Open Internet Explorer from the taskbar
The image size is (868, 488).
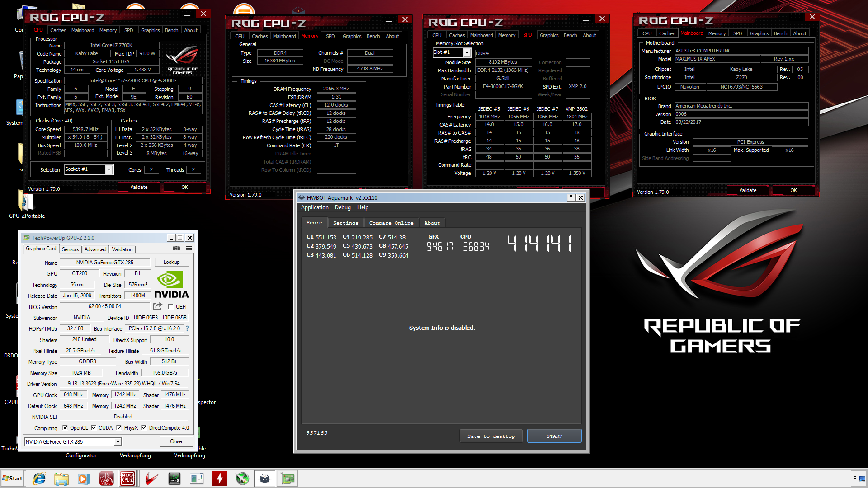pos(39,479)
